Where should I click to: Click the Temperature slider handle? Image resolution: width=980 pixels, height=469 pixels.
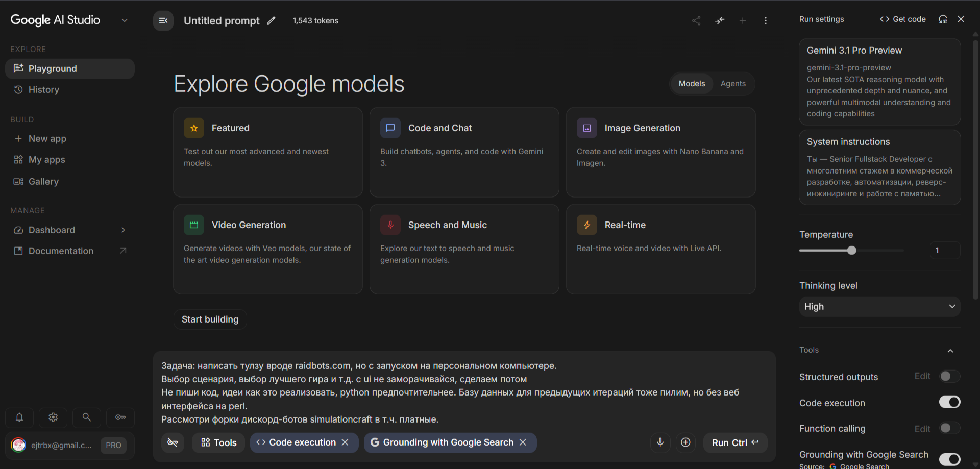pos(851,250)
